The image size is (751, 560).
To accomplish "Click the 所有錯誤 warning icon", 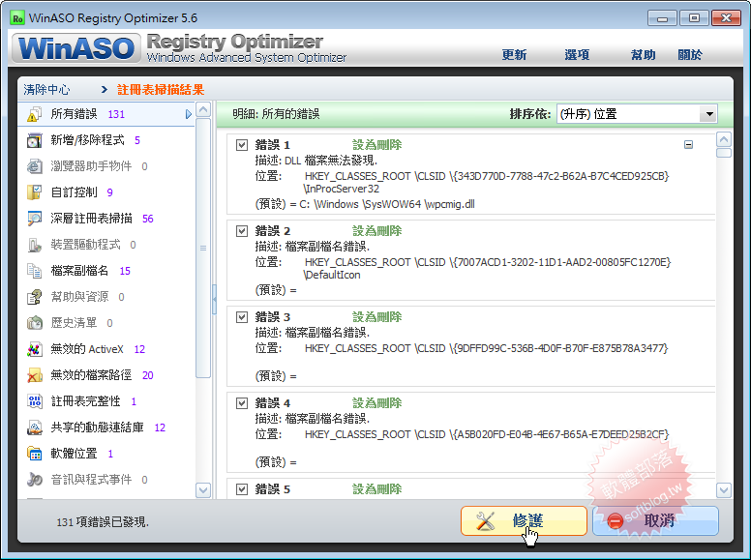I will click(35, 114).
